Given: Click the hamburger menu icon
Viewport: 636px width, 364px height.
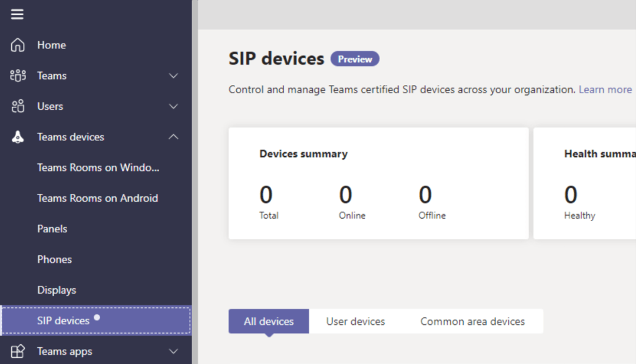Looking at the screenshot, I should coord(17,14).
